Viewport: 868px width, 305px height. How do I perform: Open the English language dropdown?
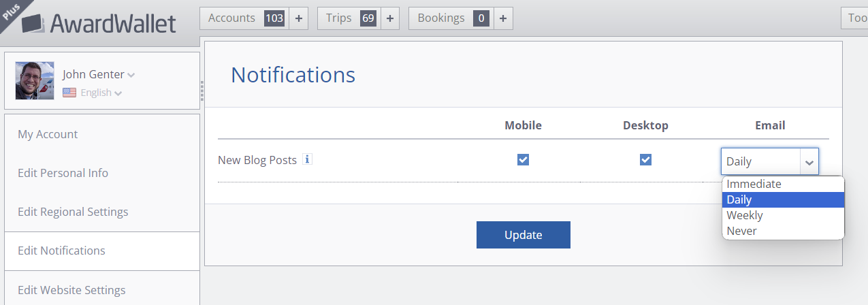pos(101,93)
